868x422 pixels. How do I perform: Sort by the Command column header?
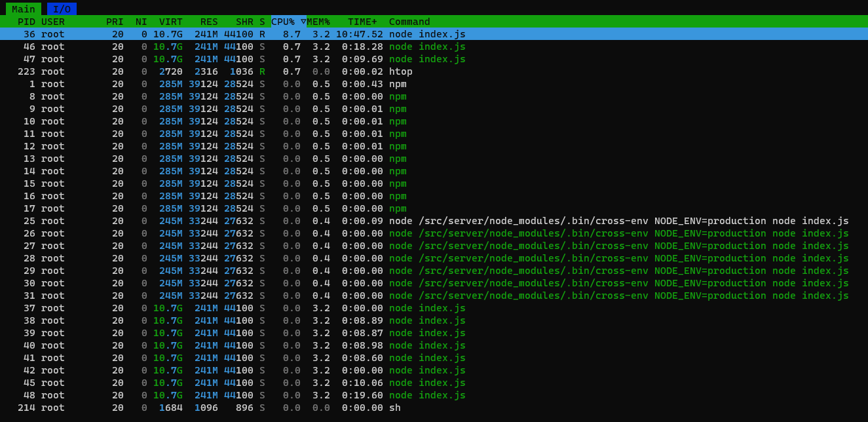pos(409,22)
